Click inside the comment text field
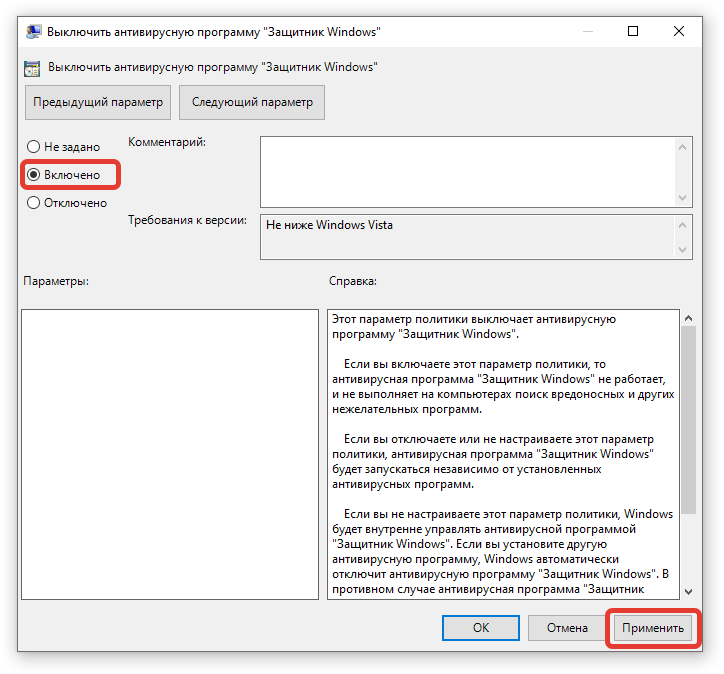The width and height of the screenshot is (724, 674). click(467, 172)
